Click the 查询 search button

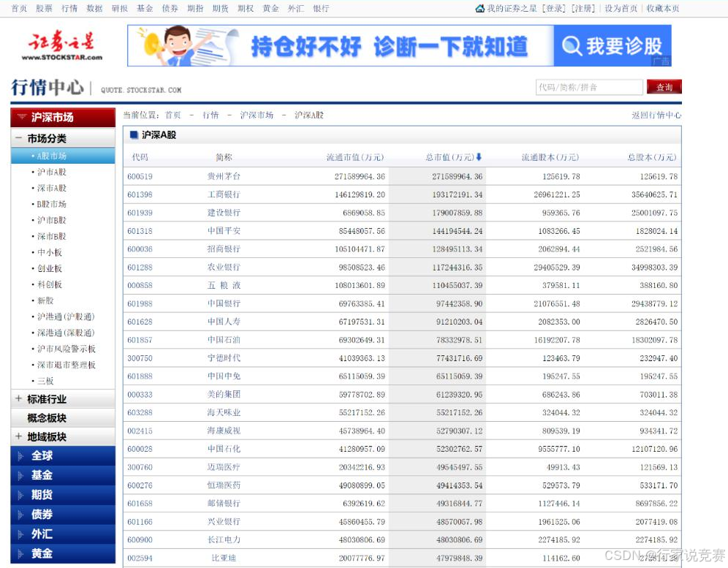(664, 87)
